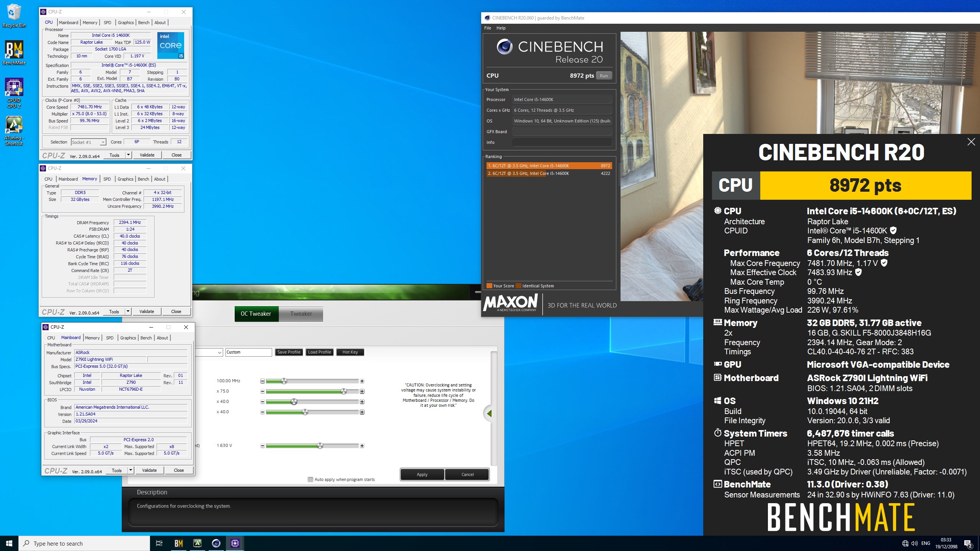
Task: Switch to Bench tab in top CPU-Z window
Action: click(144, 23)
